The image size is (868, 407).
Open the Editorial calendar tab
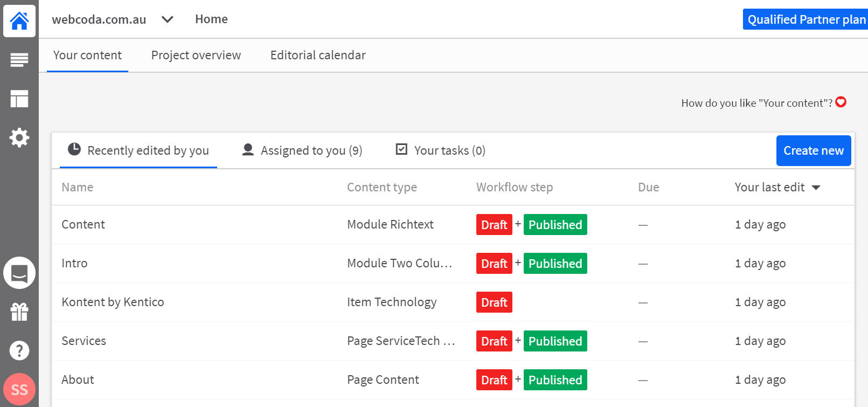pyautogui.click(x=318, y=55)
